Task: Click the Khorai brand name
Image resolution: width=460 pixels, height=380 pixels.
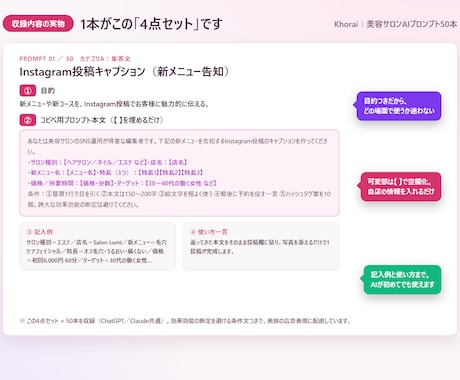Action: [x=346, y=24]
